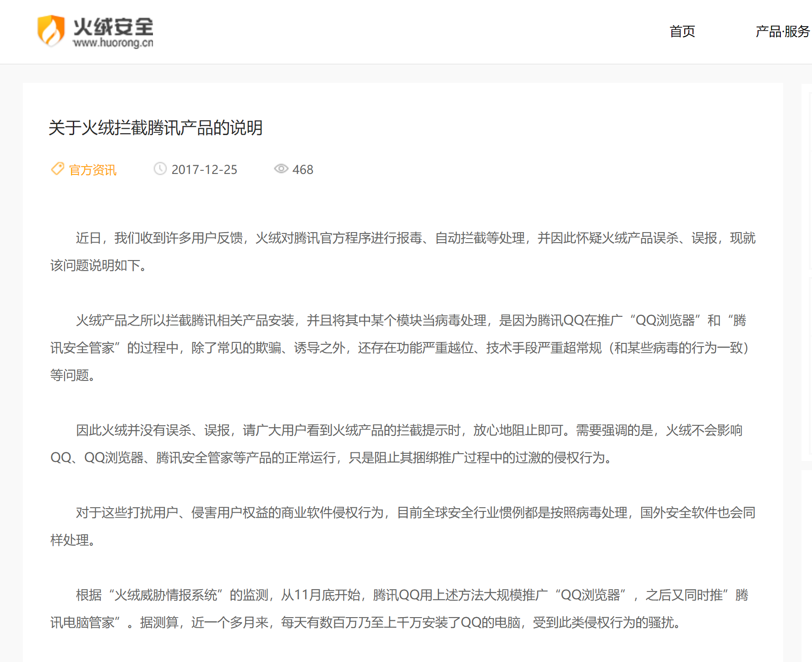
Task: Click the eye view-count icon
Action: (281, 169)
